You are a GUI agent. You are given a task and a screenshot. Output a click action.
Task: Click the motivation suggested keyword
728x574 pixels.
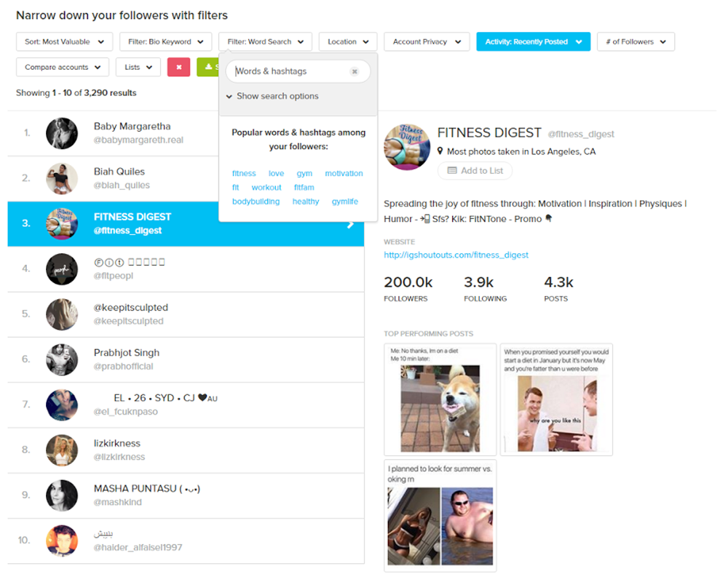[x=344, y=173]
